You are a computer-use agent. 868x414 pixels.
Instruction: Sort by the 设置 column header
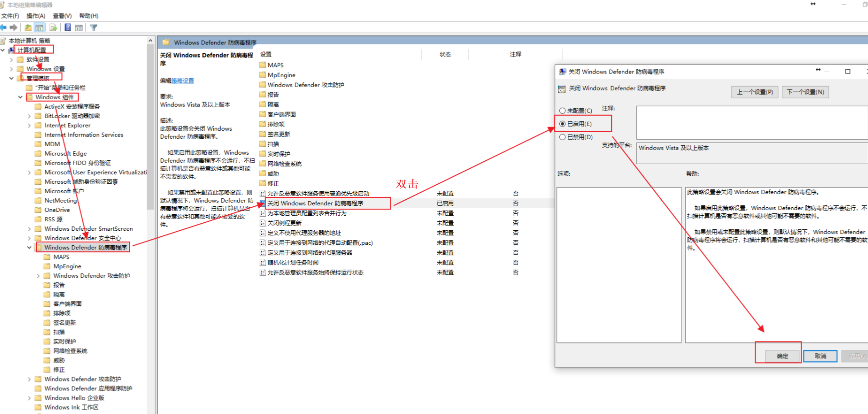click(x=340, y=54)
